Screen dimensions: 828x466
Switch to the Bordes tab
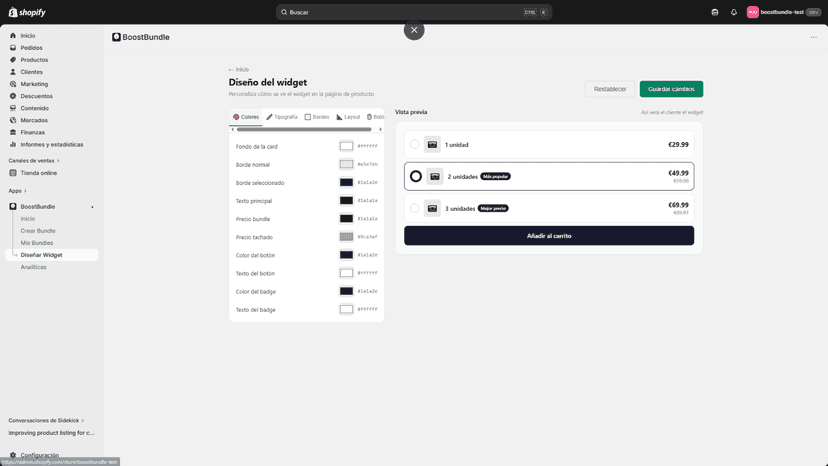pos(317,117)
